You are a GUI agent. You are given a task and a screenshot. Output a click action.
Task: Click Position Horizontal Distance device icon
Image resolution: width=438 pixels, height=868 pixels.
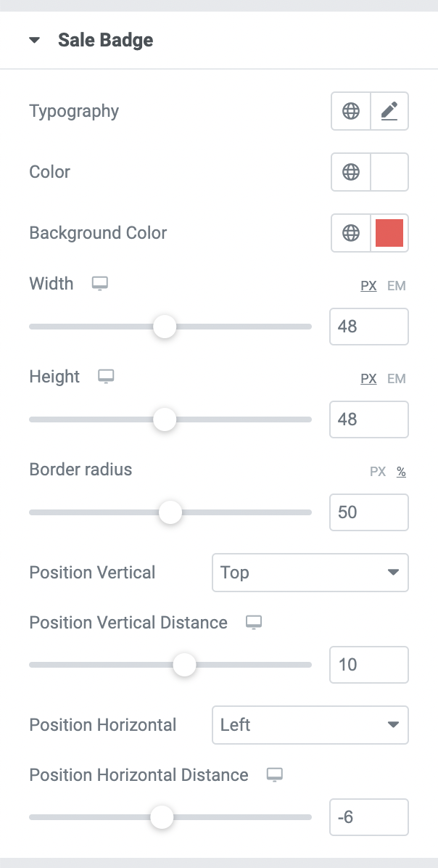click(x=275, y=775)
